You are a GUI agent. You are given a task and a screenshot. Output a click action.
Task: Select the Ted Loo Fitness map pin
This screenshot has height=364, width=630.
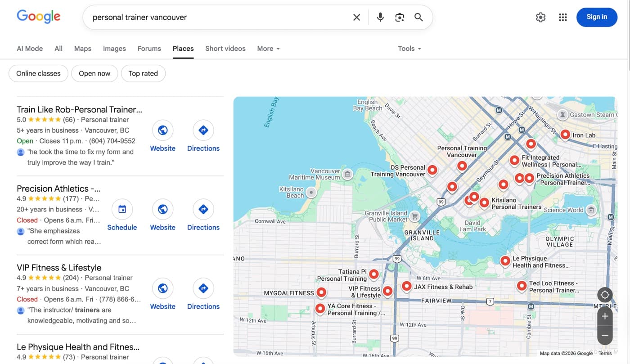pyautogui.click(x=522, y=286)
